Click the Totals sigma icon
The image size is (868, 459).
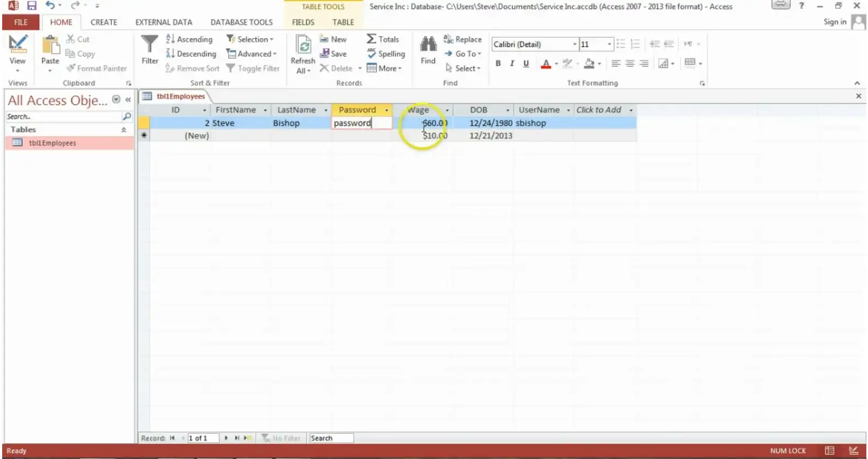372,39
